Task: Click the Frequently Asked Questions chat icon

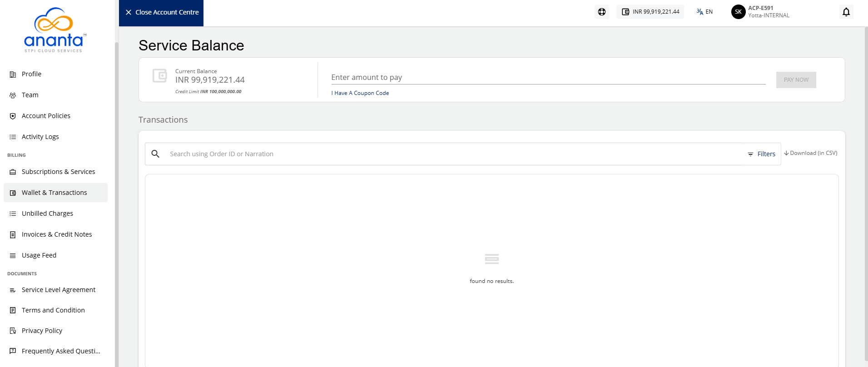Action: tap(13, 351)
